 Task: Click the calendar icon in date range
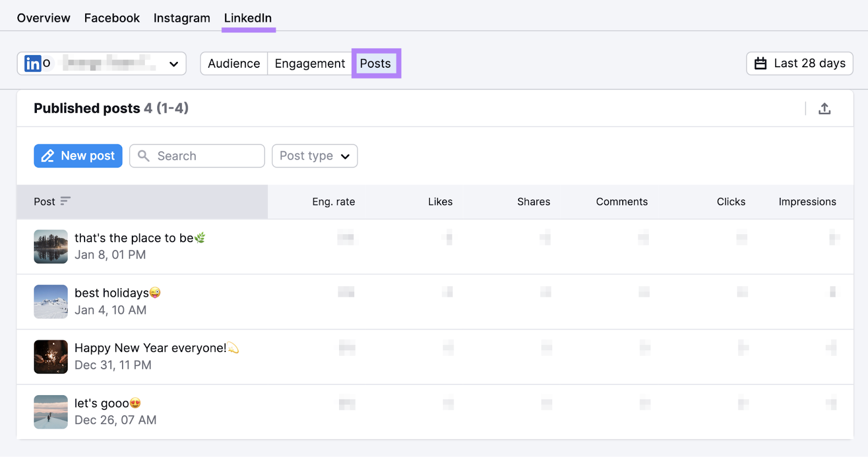coord(761,63)
